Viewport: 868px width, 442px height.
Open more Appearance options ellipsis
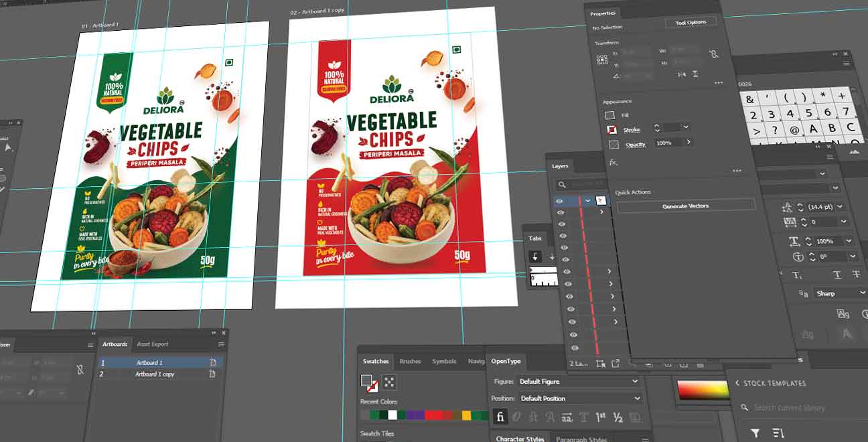click(x=737, y=171)
